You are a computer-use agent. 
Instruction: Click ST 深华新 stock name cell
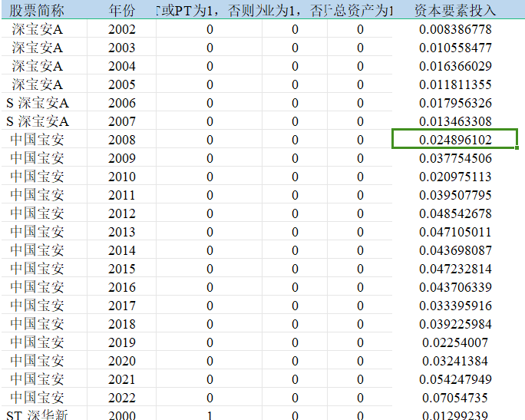(37, 415)
